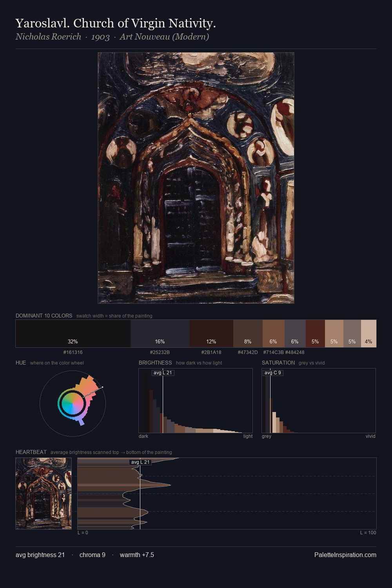
Task: Click the hex code #2B1A18
Action: tap(211, 352)
